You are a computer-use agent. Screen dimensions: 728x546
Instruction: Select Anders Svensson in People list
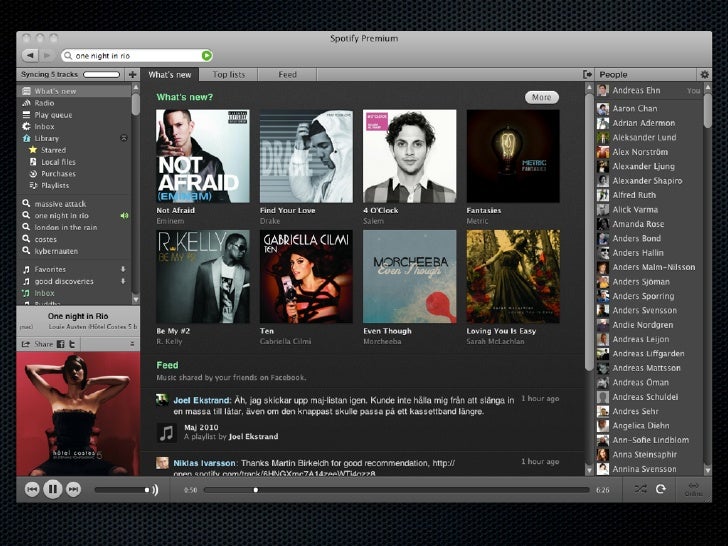coord(644,310)
